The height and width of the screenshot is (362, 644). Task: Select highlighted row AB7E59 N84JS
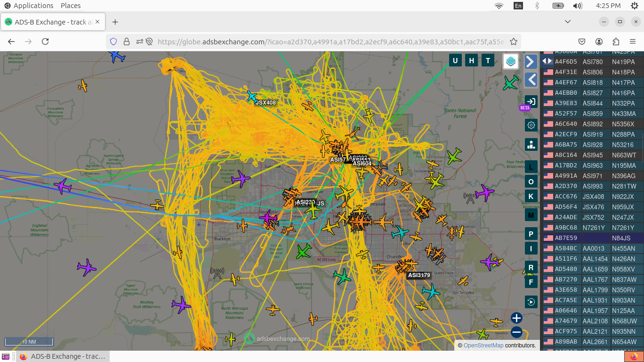[593, 238]
